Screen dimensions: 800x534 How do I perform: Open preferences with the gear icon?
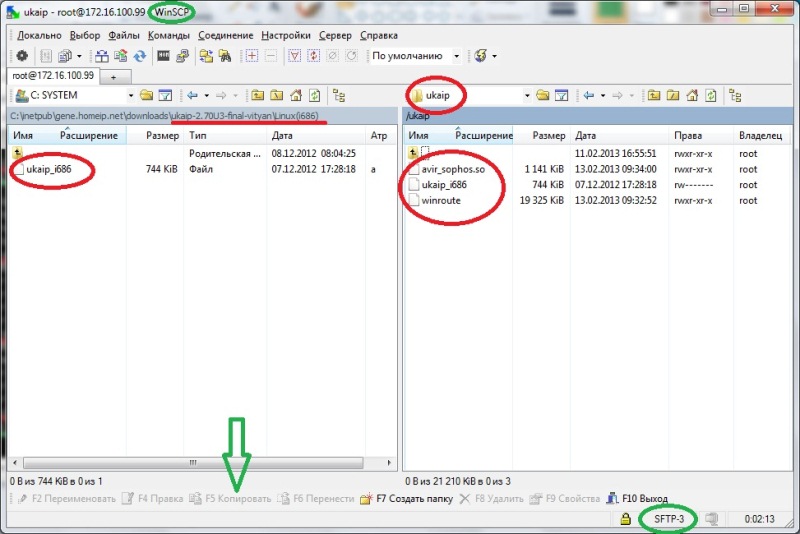(21, 56)
